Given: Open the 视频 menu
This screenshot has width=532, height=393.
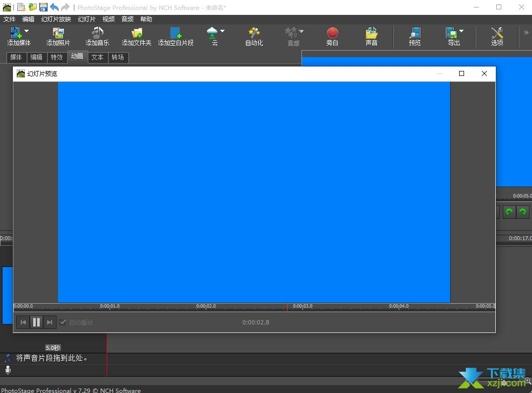Looking at the screenshot, I should (109, 19).
